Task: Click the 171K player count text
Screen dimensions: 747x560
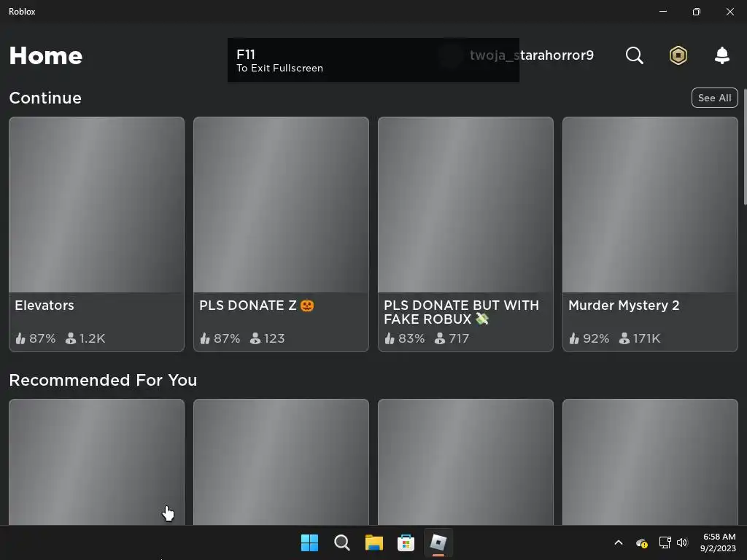Action: [x=646, y=338]
